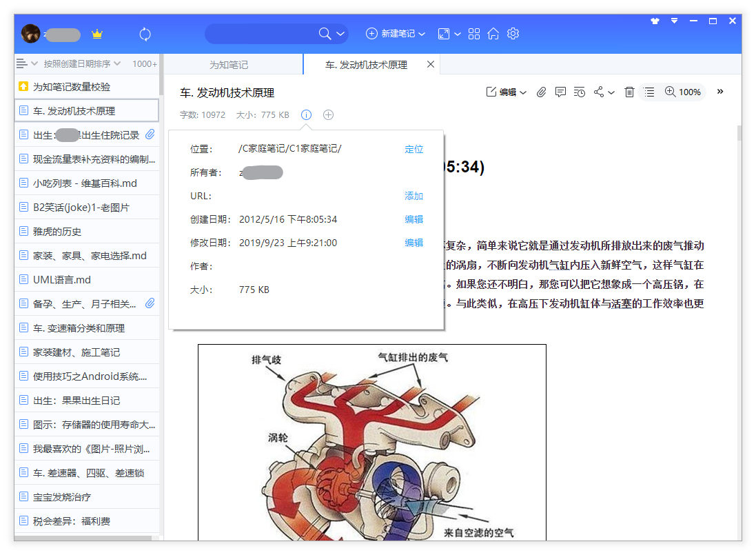The width and height of the screenshot is (756, 555).
Task: Open sort by creation date dropdown
Action: [x=82, y=63]
